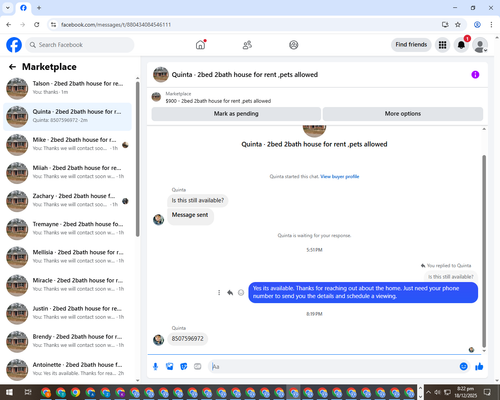Focus the Search Facebook field
Image resolution: width=500 pixels, height=400 pixels.
click(80, 45)
